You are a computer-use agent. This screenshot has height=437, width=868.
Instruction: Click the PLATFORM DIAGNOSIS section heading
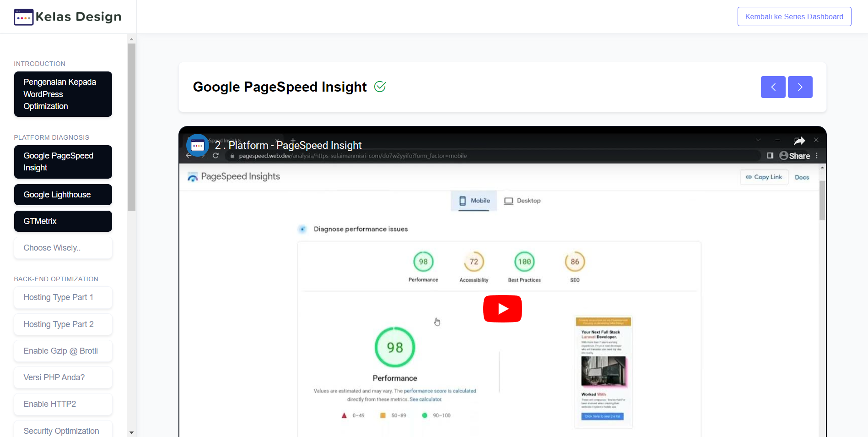coord(52,137)
